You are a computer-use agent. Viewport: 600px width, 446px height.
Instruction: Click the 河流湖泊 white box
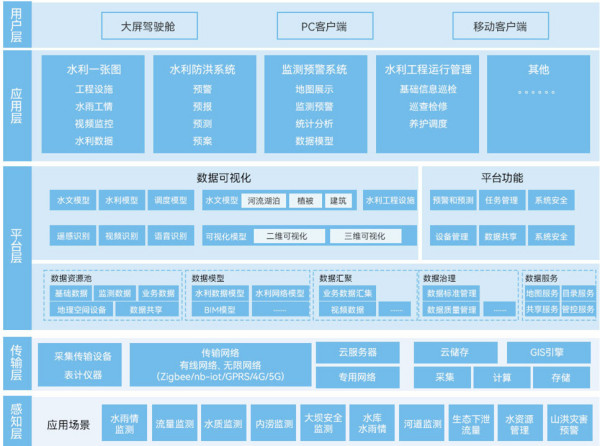pos(266,201)
